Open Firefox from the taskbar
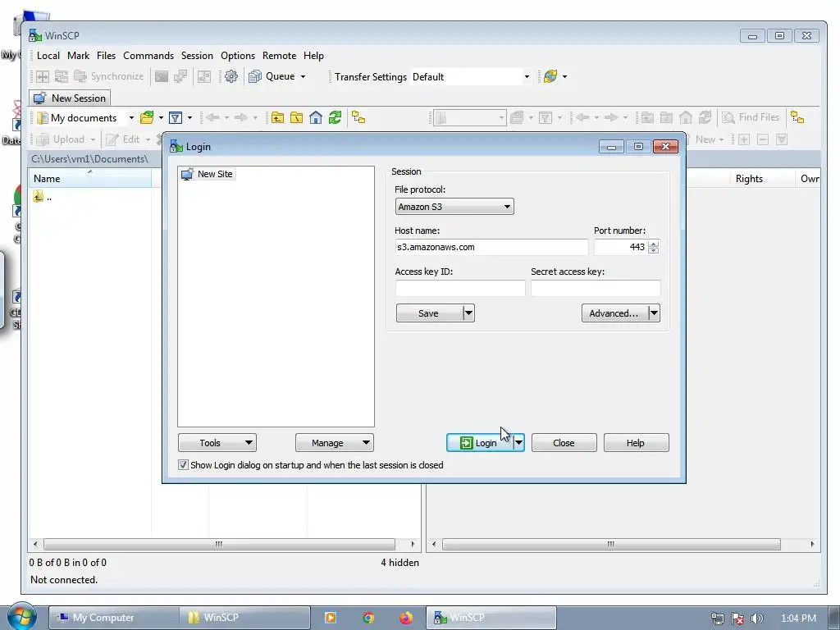 click(405, 618)
